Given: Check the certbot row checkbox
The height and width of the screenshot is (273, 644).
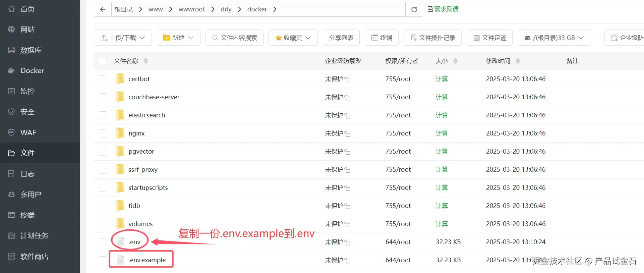Looking at the screenshot, I should [x=103, y=79].
